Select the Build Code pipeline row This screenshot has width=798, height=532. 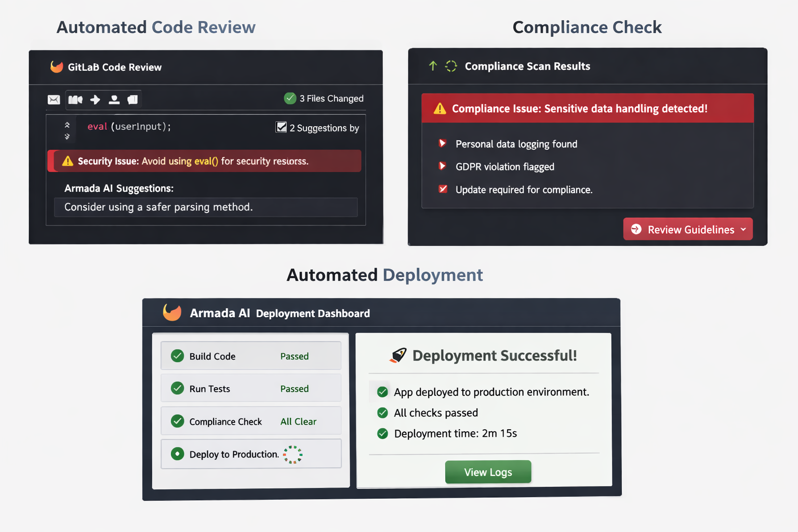[251, 356]
